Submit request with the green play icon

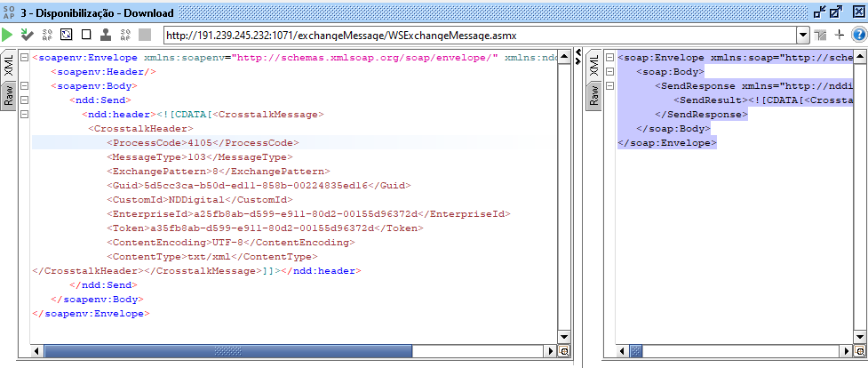(x=7, y=35)
